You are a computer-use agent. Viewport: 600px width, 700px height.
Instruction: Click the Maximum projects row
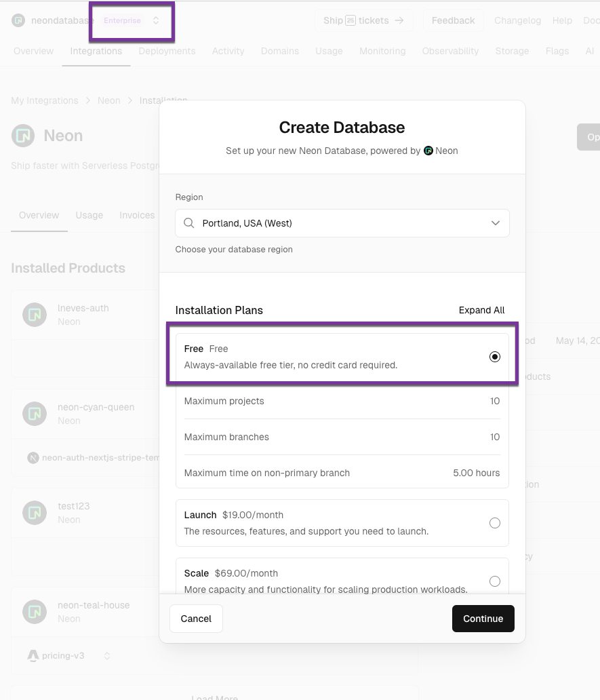342,401
